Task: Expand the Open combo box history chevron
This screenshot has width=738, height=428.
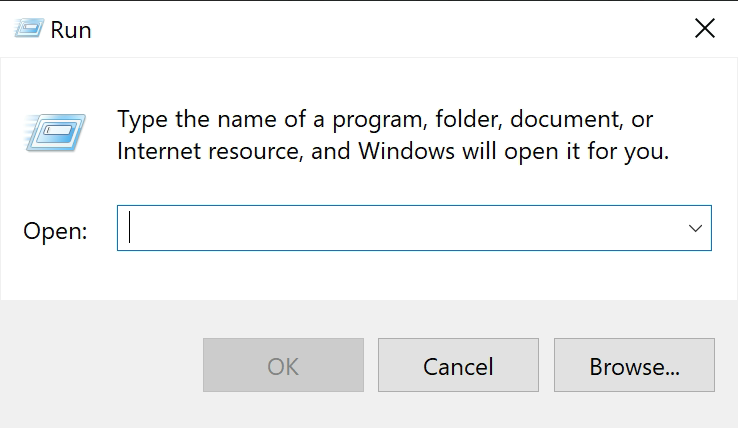Action: pyautogui.click(x=695, y=228)
